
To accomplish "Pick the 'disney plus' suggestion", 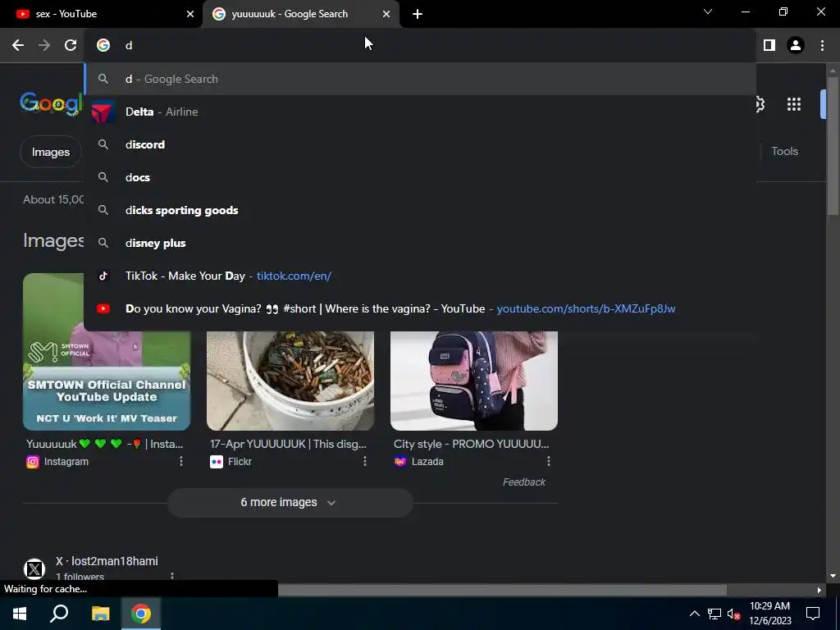I will pyautogui.click(x=420, y=243).
